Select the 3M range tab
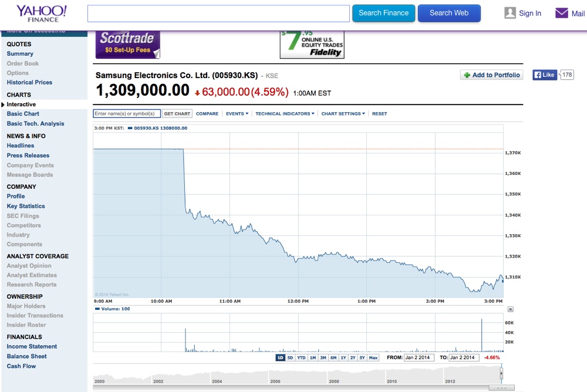This screenshot has width=587, height=392. (323, 357)
